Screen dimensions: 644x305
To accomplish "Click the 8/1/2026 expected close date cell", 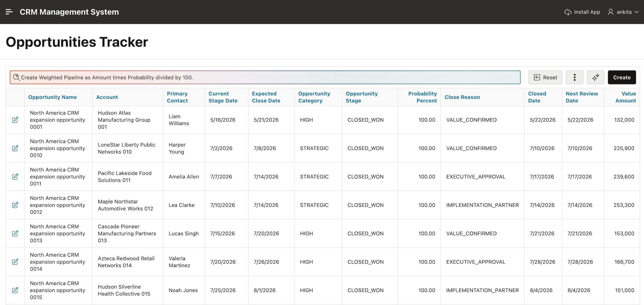I will 271,290.
